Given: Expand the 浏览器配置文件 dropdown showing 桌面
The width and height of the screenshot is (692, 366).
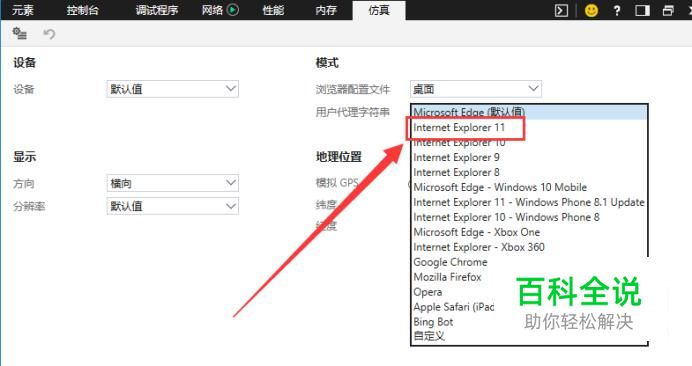Looking at the screenshot, I should pyautogui.click(x=476, y=89).
